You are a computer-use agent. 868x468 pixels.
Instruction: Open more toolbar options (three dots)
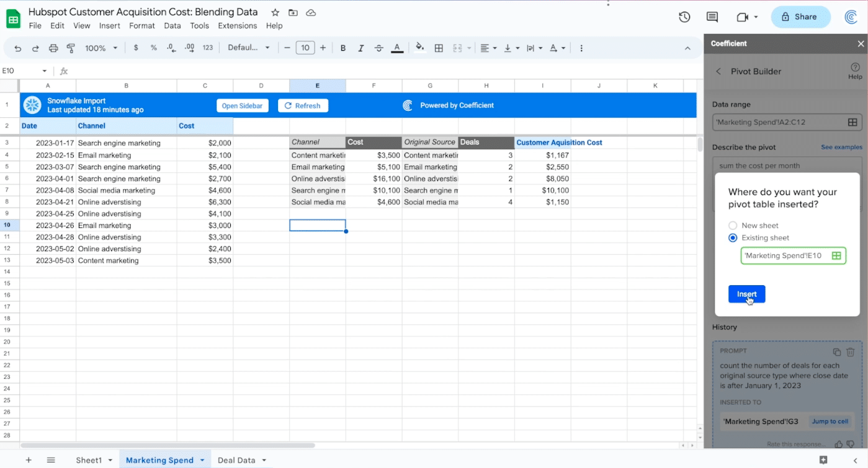point(581,48)
